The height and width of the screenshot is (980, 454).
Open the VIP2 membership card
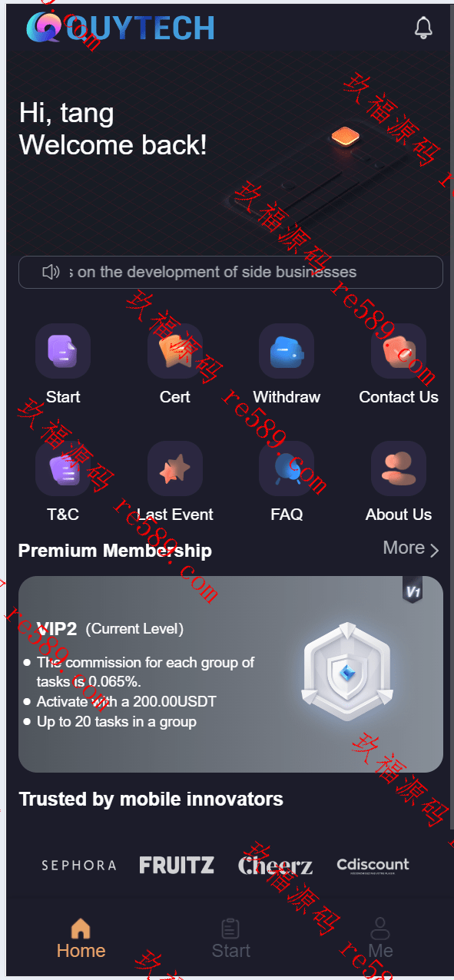[x=230, y=674]
